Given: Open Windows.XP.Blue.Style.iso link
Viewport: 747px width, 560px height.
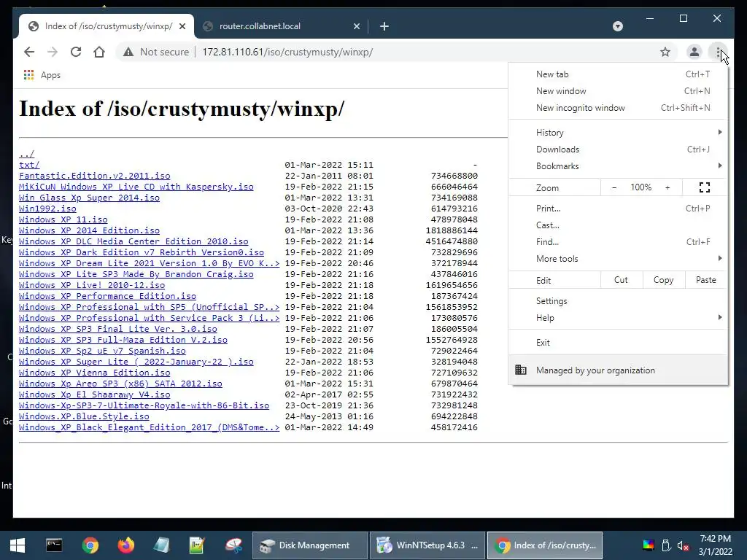Looking at the screenshot, I should pos(84,416).
